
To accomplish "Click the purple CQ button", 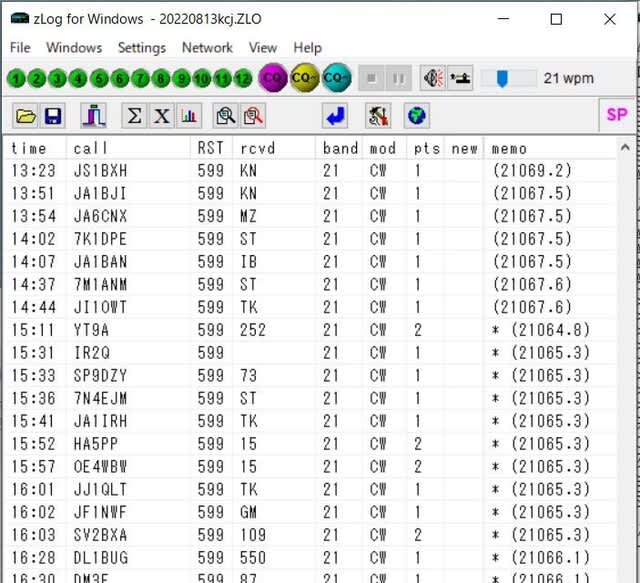I will pyautogui.click(x=273, y=78).
